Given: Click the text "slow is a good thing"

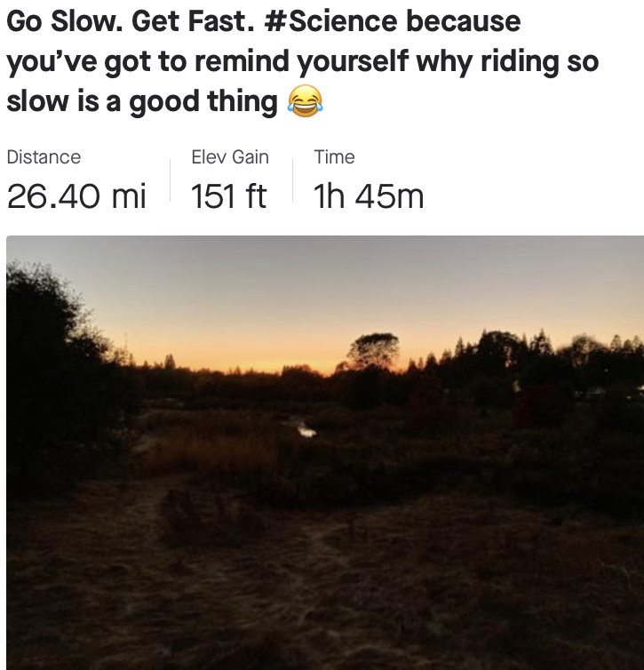Looking at the screenshot, I should (x=142, y=101).
